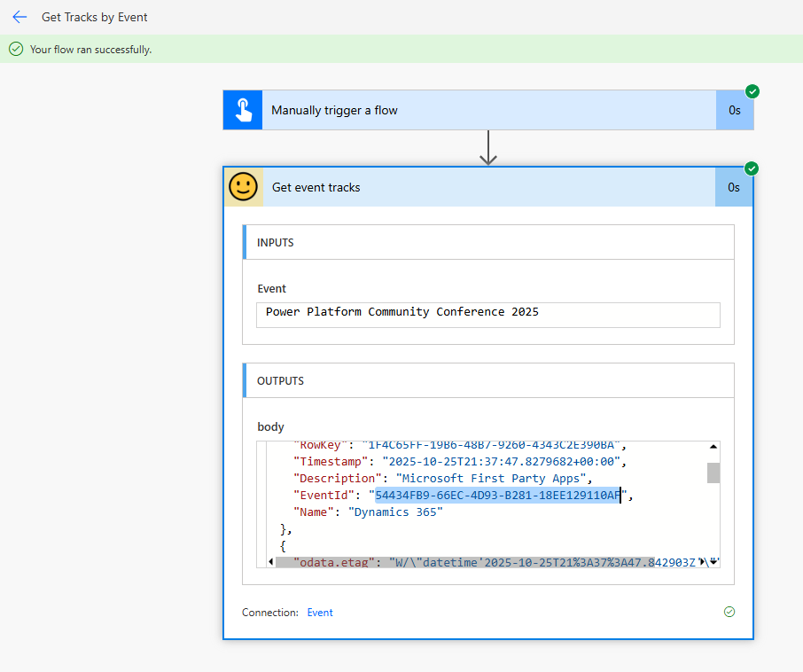Click the INPUTS section header
The height and width of the screenshot is (672, 803).
[x=487, y=242]
